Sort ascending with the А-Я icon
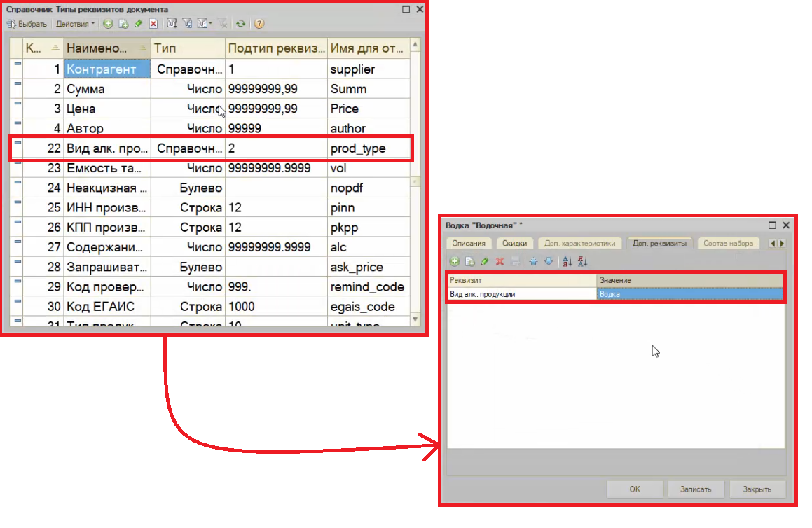 click(567, 261)
